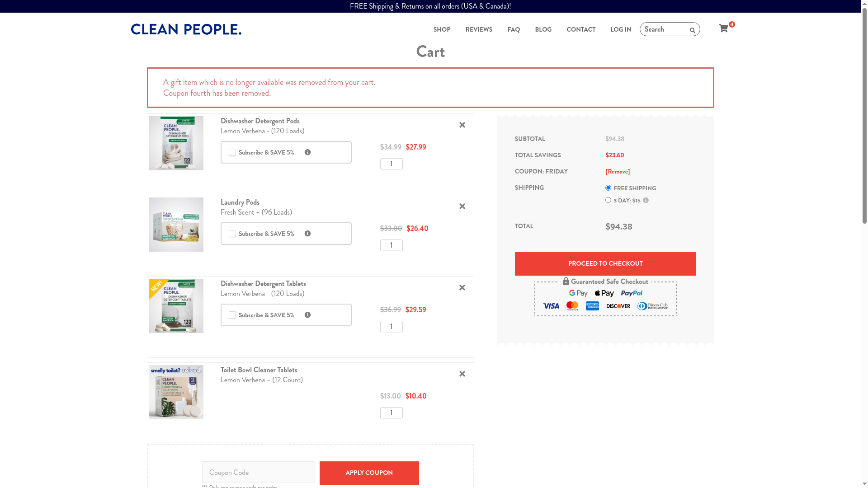Click the $94.38 total amount

click(619, 226)
